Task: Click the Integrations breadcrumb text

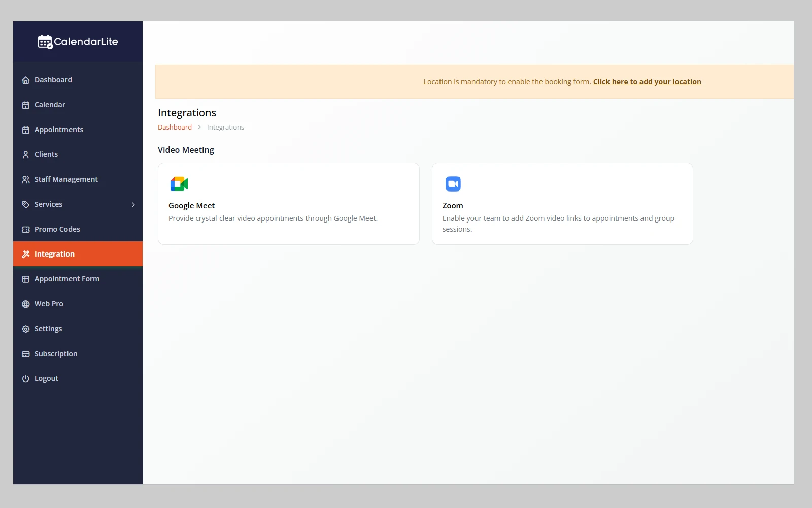Action: [x=225, y=128]
